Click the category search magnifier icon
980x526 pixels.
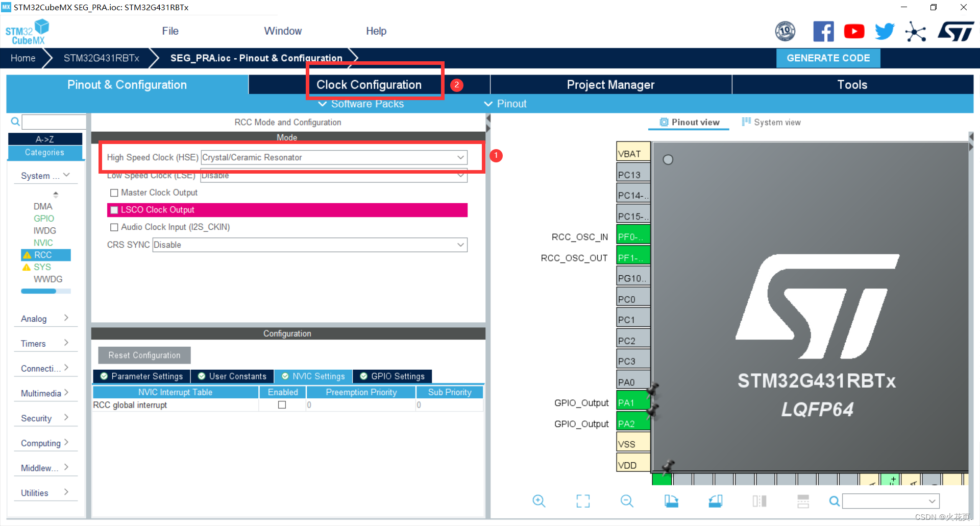click(15, 122)
